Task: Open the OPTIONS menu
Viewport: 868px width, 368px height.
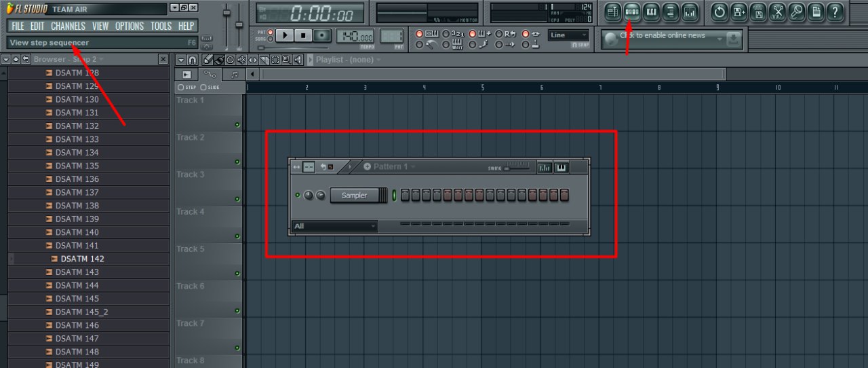Action: coord(130,26)
